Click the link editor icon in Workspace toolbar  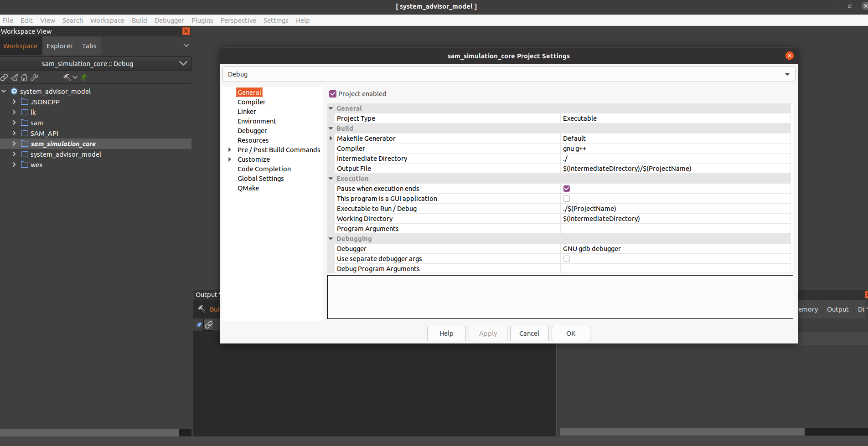coord(4,77)
